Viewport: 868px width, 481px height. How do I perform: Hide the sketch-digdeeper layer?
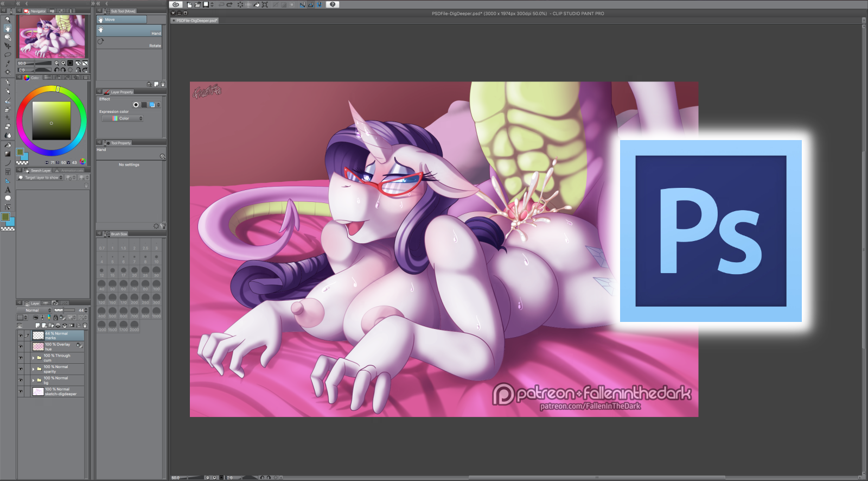[21, 391]
